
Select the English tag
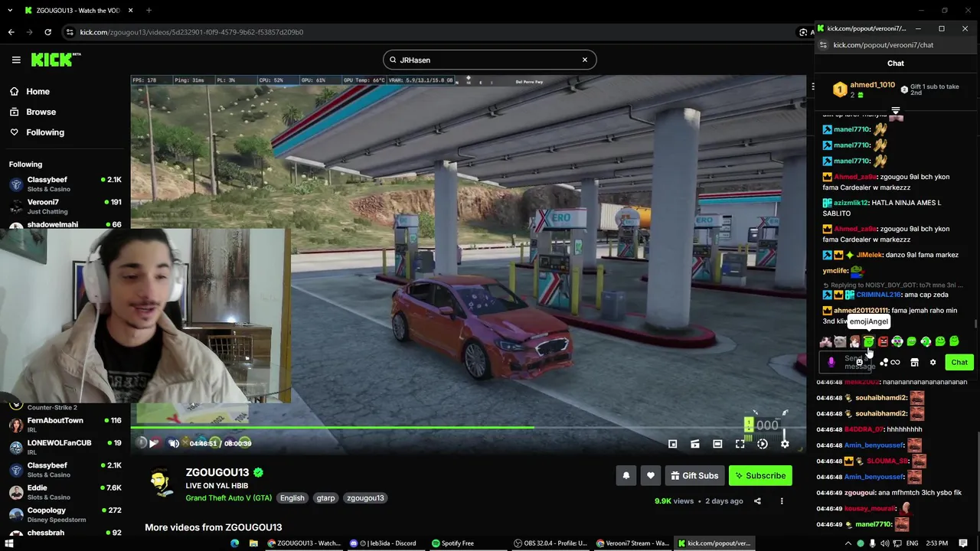pos(292,497)
